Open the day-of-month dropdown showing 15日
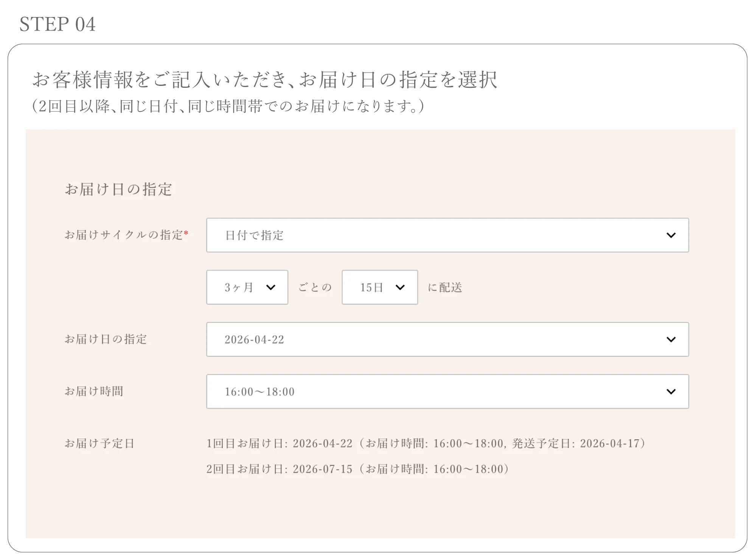 click(x=379, y=287)
